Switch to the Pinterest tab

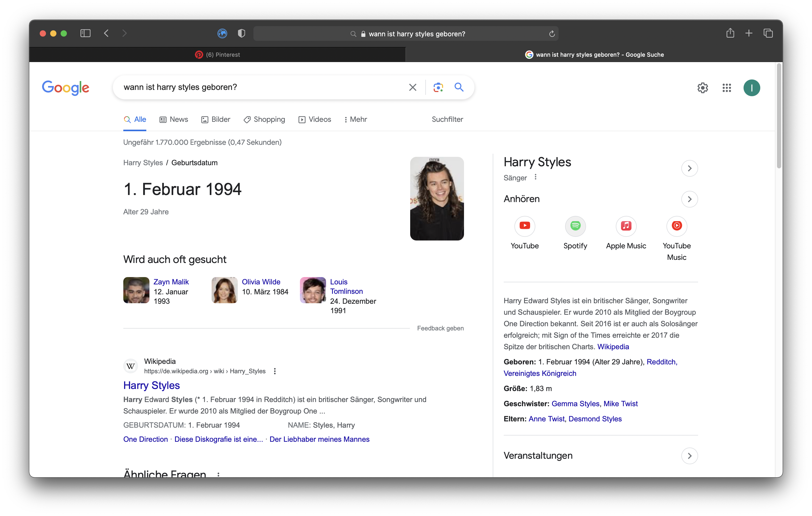tap(217, 55)
